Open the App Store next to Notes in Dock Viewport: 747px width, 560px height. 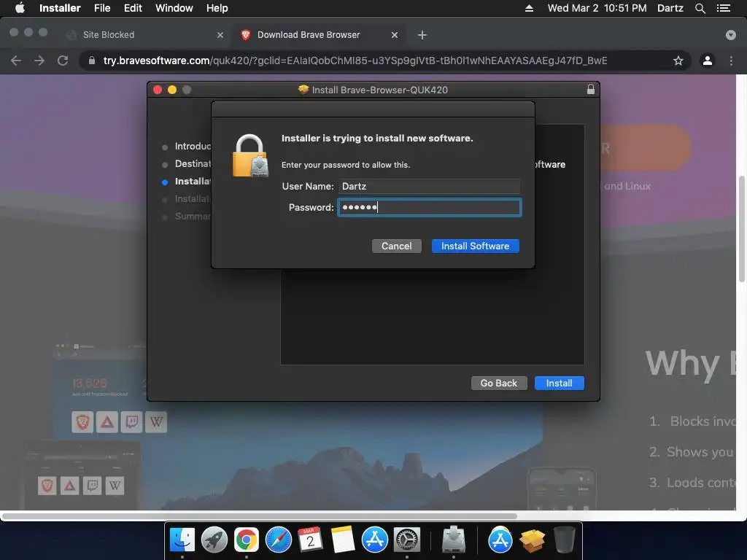point(374,540)
